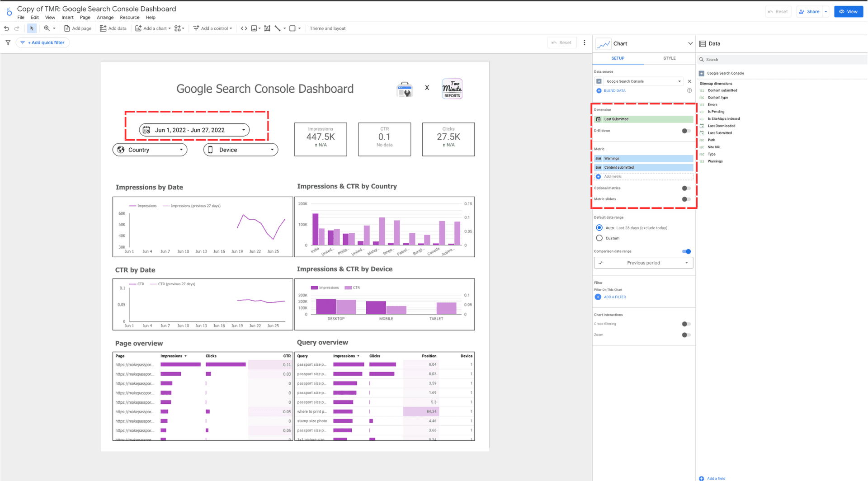This screenshot has width=868, height=481.
Task: Click the filter funnel icon
Action: coord(8,42)
